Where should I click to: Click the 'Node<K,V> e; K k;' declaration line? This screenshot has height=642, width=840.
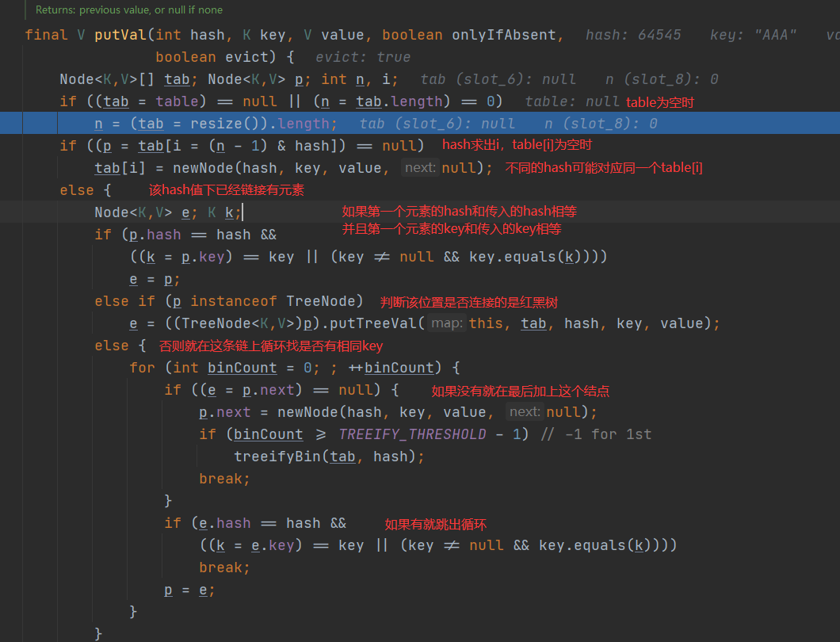(x=168, y=212)
